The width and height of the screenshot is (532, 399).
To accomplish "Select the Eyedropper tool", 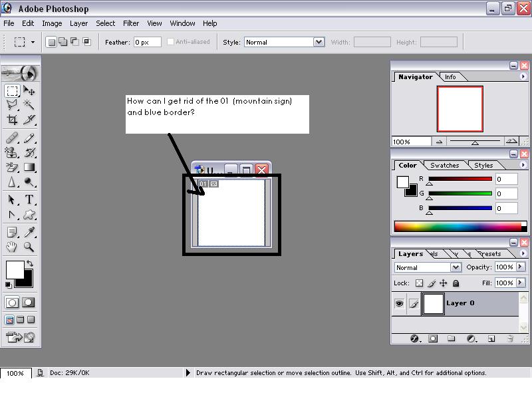I will point(29,231).
